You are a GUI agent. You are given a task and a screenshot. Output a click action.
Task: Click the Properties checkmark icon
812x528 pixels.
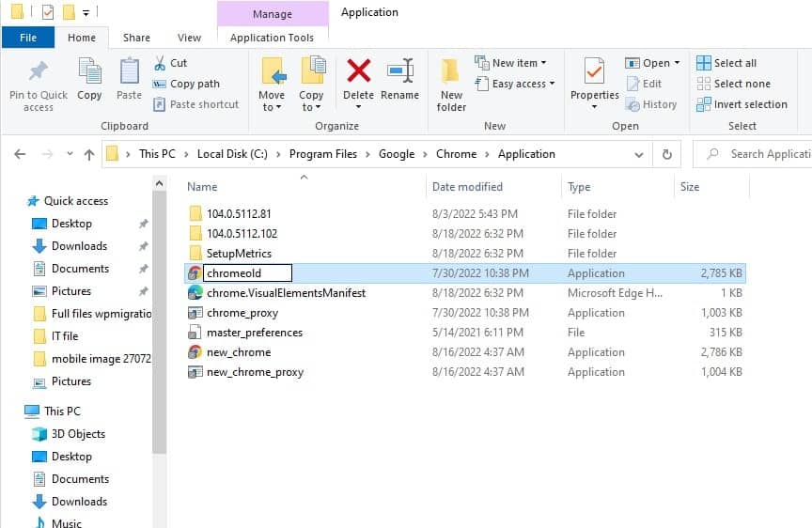tap(594, 72)
